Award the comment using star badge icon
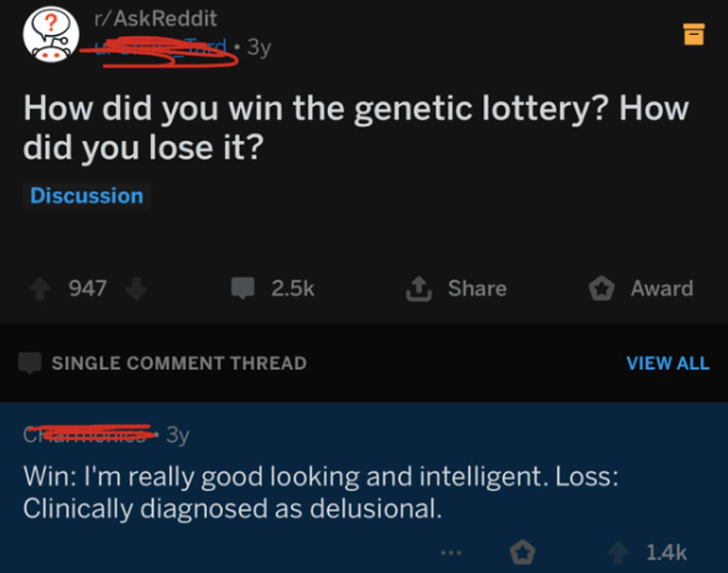The image size is (728, 573). tap(522, 553)
